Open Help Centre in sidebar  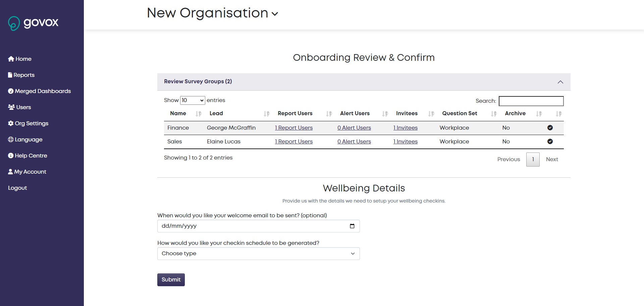pyautogui.click(x=28, y=156)
